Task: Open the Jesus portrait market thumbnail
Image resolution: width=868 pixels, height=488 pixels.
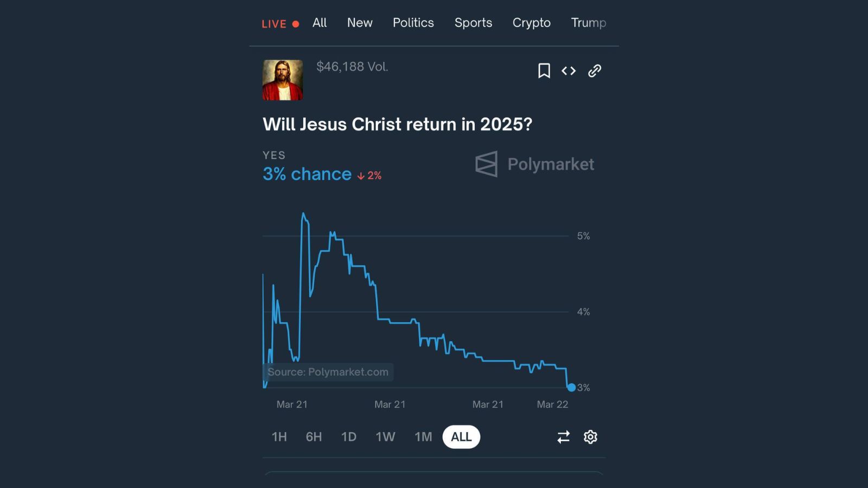Action: coord(283,80)
